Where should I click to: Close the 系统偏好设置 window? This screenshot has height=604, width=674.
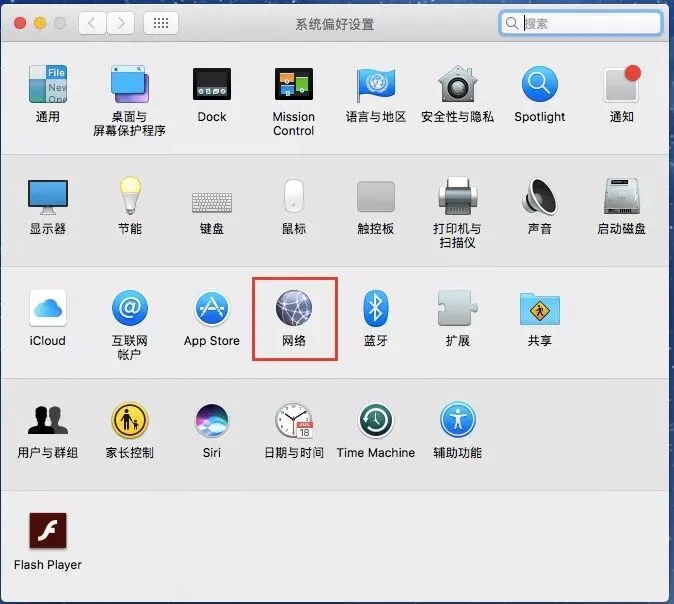(20, 23)
